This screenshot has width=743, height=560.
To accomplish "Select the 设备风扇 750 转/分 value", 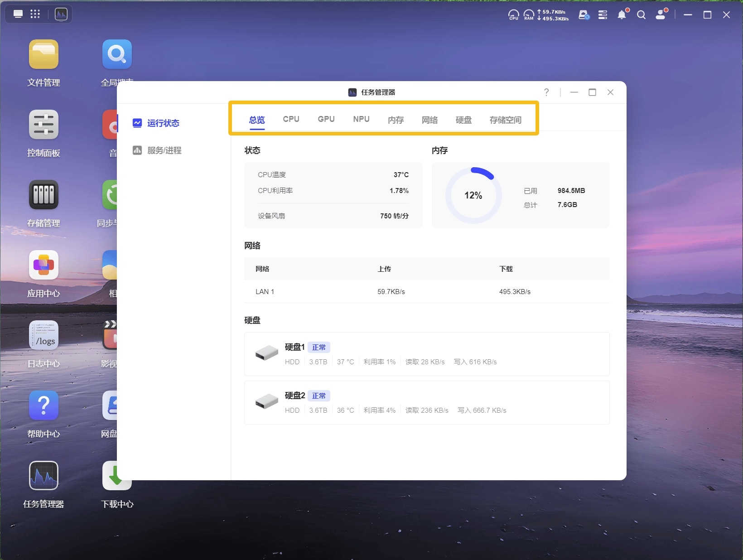I will tap(395, 216).
